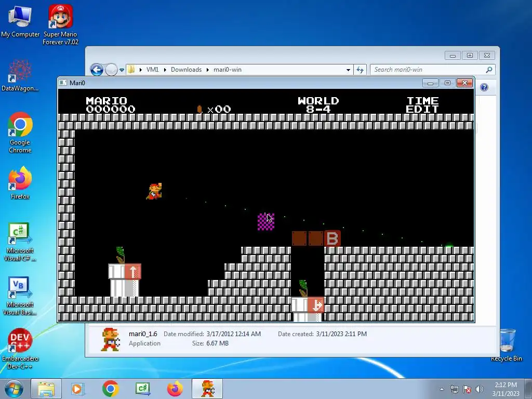Launch the Microsoft Visual Basic desktop shortcut

pos(20,296)
